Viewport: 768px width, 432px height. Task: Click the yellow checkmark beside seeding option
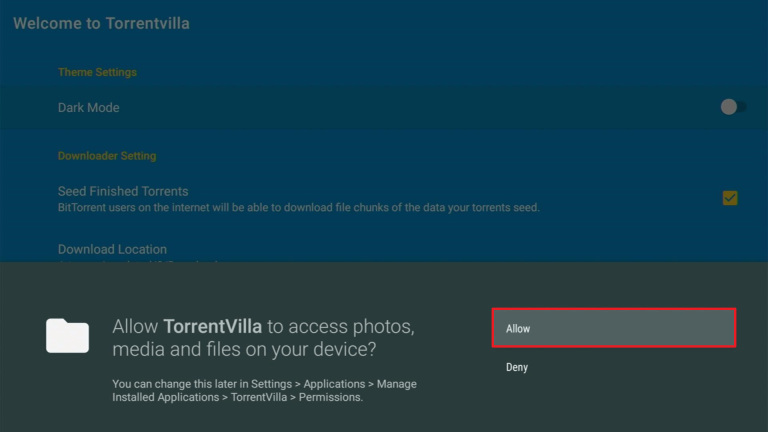[x=730, y=198]
